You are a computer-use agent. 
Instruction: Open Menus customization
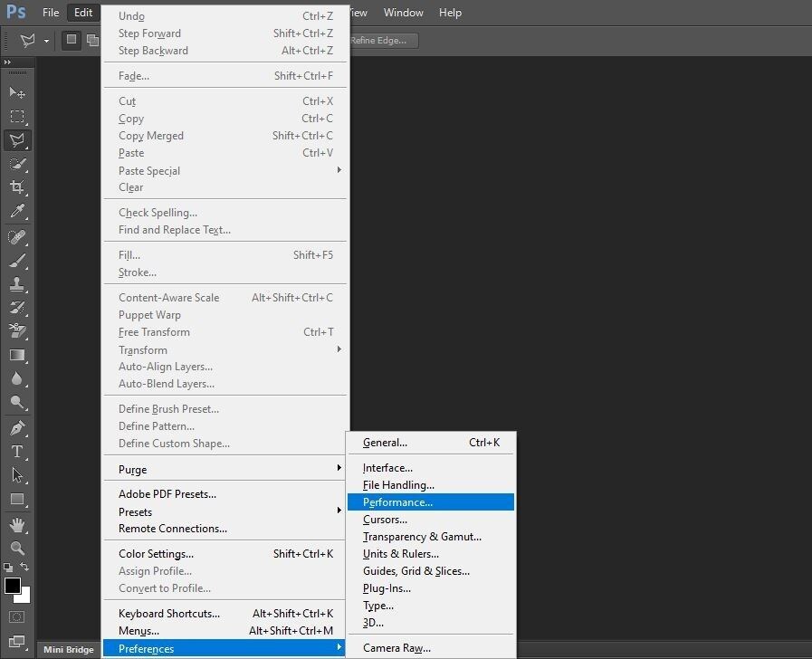224,630
